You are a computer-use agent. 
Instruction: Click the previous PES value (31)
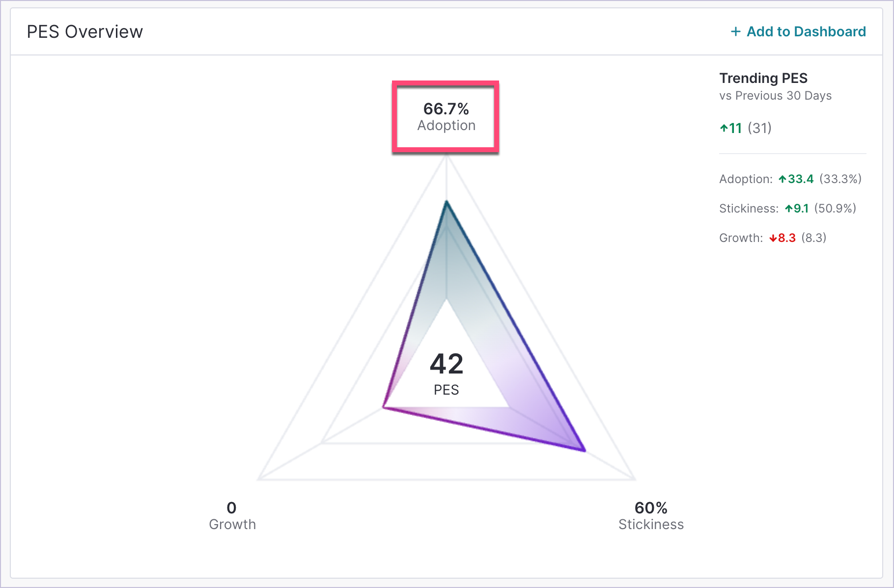pyautogui.click(x=759, y=129)
